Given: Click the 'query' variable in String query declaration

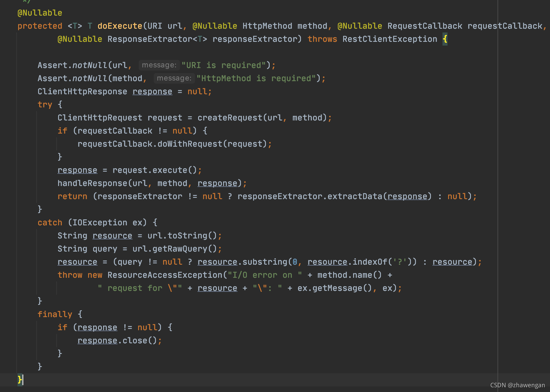Looking at the screenshot, I should coord(105,249).
